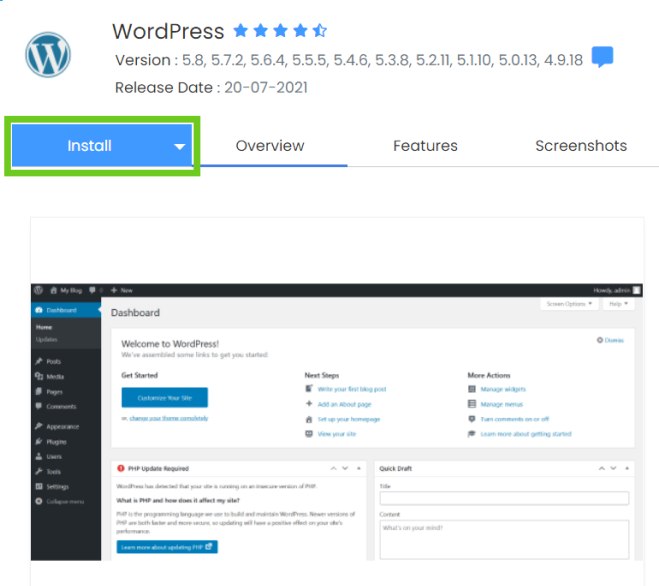
Task: Collapse the sidebar with Collapse menu
Action: click(x=63, y=501)
